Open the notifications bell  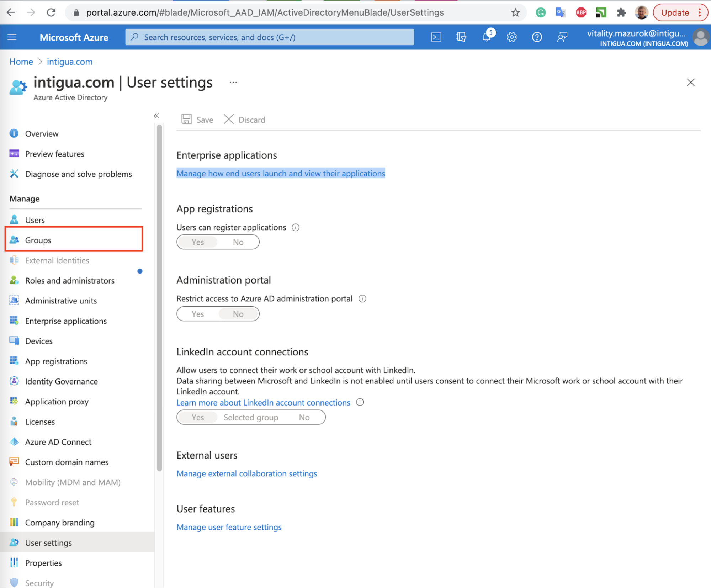(x=487, y=37)
